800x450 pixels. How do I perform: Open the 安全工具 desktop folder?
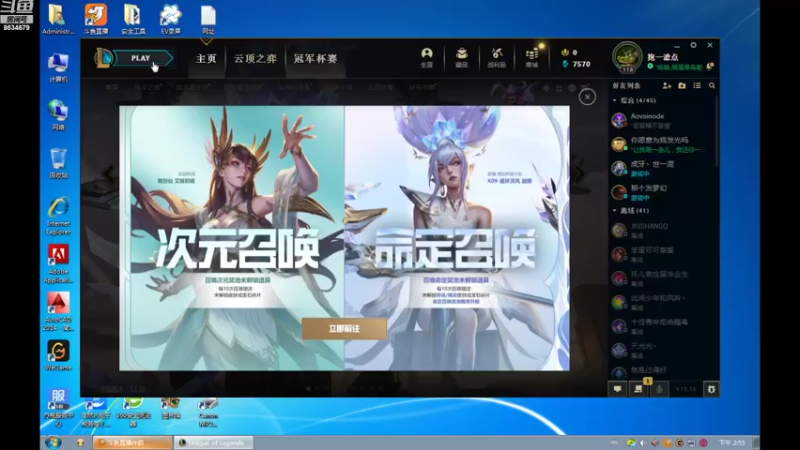tap(133, 19)
